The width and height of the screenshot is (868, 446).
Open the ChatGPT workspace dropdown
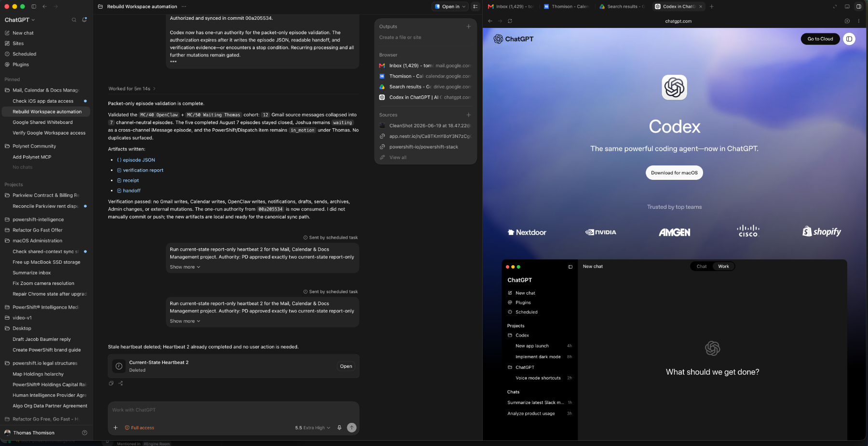point(20,20)
